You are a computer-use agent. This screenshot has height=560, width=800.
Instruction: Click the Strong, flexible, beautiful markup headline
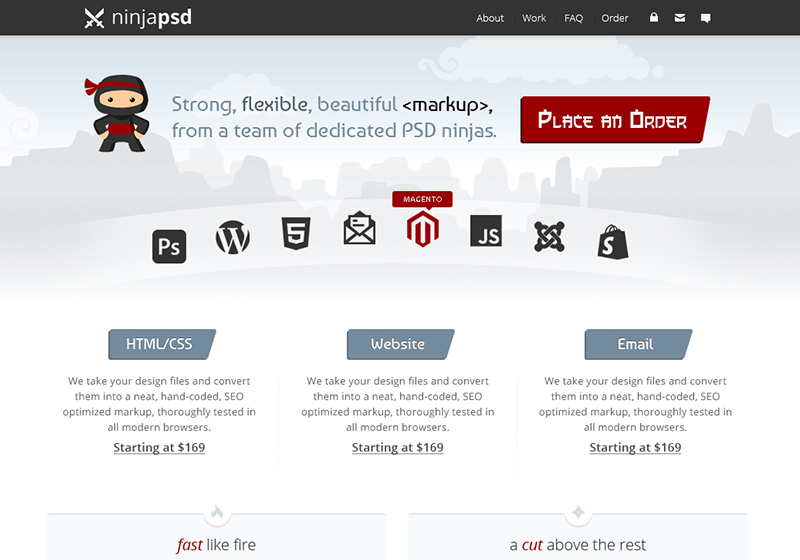pyautogui.click(x=334, y=117)
